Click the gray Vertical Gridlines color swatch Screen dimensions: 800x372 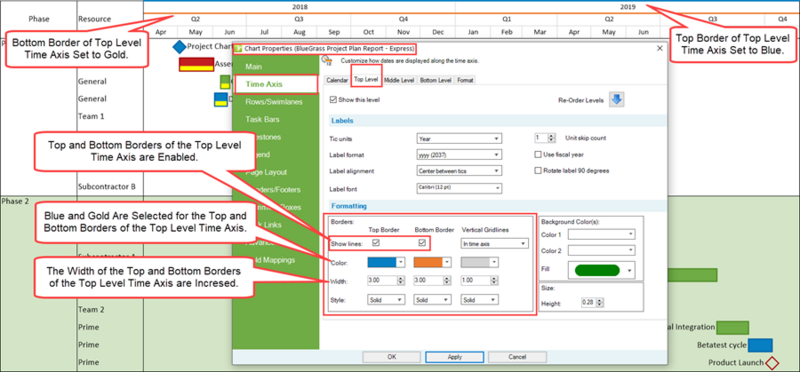[x=474, y=262]
